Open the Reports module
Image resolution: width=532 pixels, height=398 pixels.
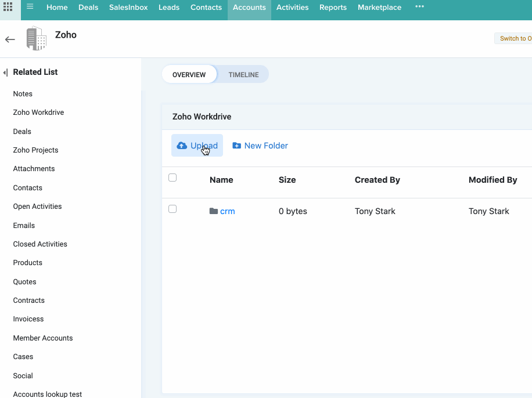[333, 8]
